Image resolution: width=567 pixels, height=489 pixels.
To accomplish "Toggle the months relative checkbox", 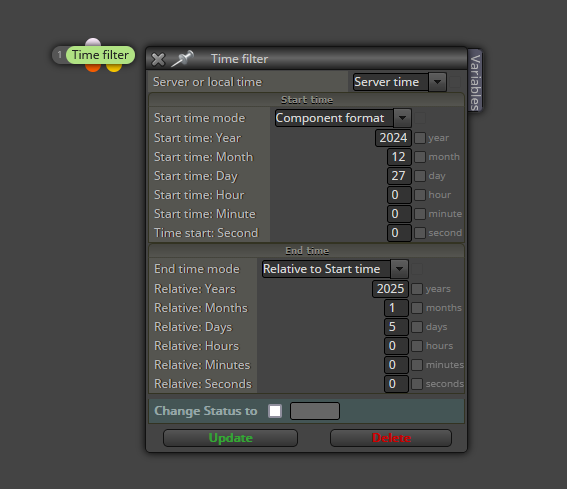I will coord(417,308).
